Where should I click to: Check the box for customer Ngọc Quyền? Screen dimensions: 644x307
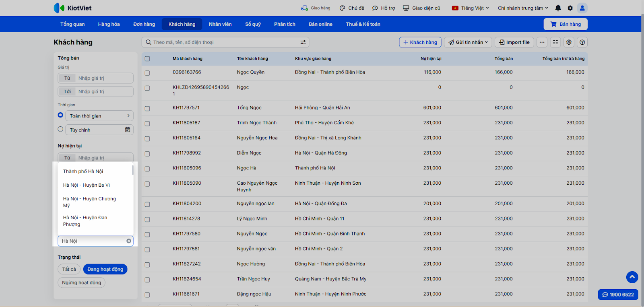click(147, 73)
